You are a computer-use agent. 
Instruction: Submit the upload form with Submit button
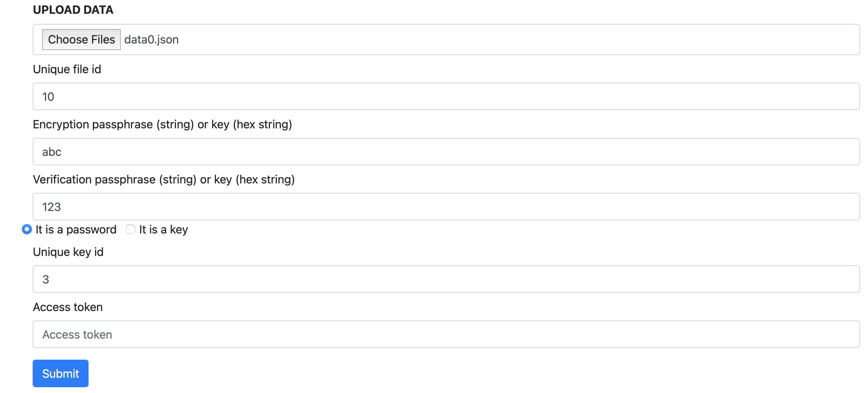pos(61,373)
